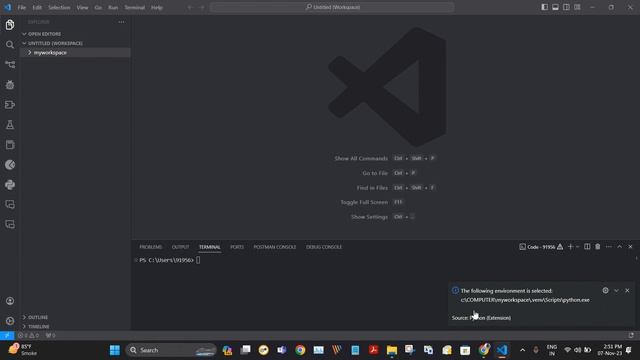The width and height of the screenshot is (640, 360).
Task: Click the Remote window indicator in status bar
Action: coord(7,335)
